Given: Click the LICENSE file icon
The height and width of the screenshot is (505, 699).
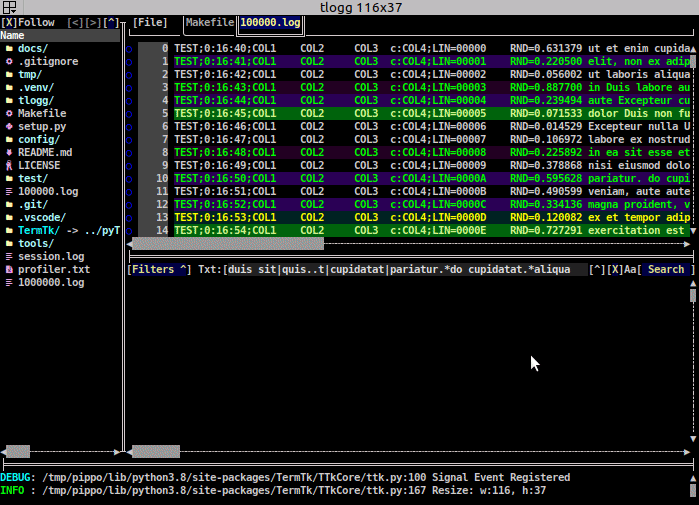Looking at the screenshot, I should tap(9, 165).
